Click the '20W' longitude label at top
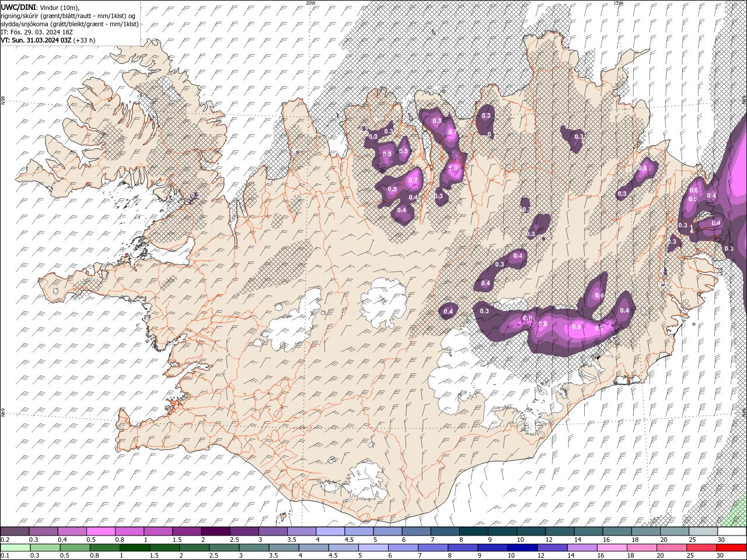The width and height of the screenshot is (747, 560). (310, 3)
